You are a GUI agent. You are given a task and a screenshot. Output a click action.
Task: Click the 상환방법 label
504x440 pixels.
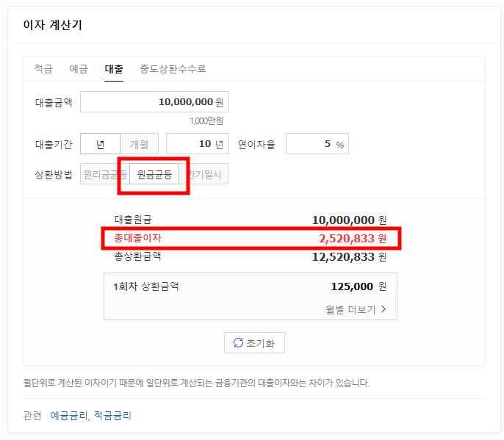(54, 175)
